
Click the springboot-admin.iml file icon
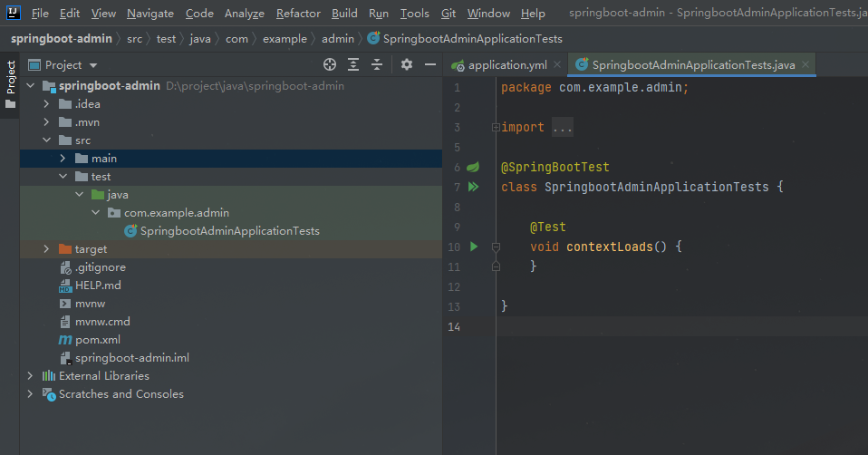(x=65, y=358)
